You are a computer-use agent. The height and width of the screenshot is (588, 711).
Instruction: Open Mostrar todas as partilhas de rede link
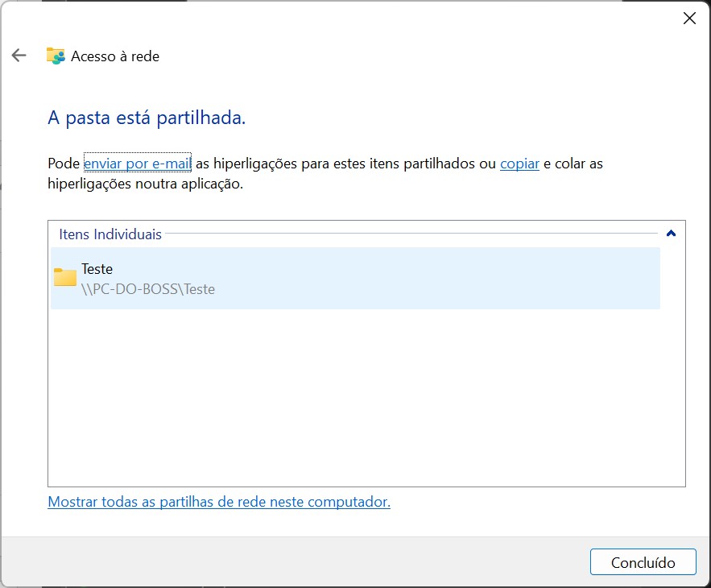point(219,502)
